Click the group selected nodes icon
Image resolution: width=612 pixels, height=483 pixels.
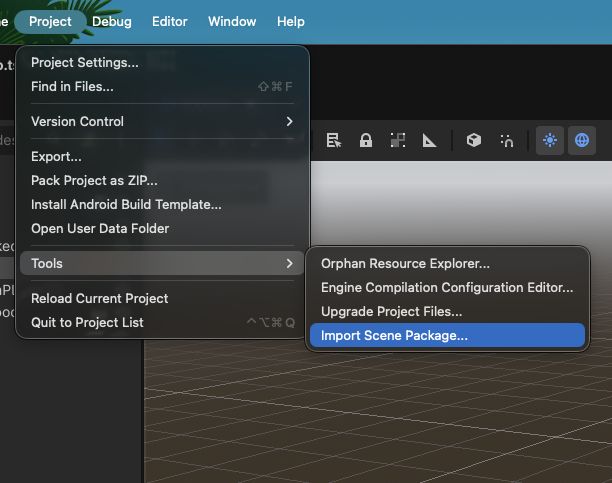click(x=398, y=140)
